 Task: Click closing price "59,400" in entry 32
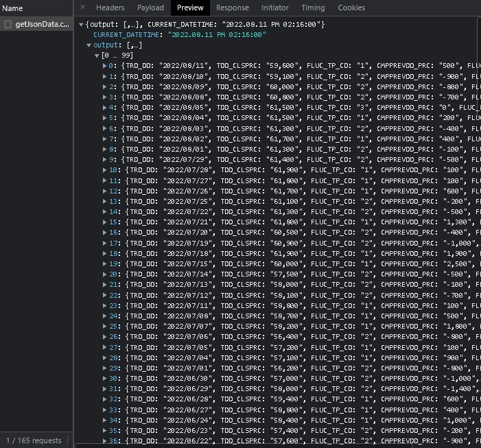coord(286,399)
